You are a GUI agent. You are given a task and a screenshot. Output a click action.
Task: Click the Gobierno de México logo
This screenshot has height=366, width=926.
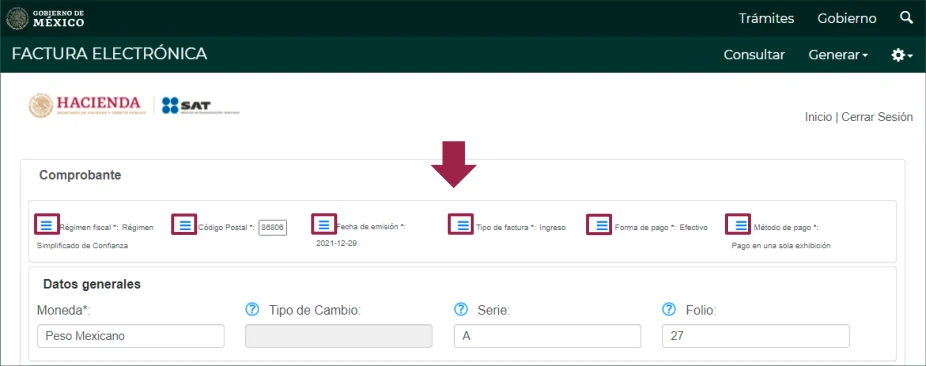click(x=45, y=18)
